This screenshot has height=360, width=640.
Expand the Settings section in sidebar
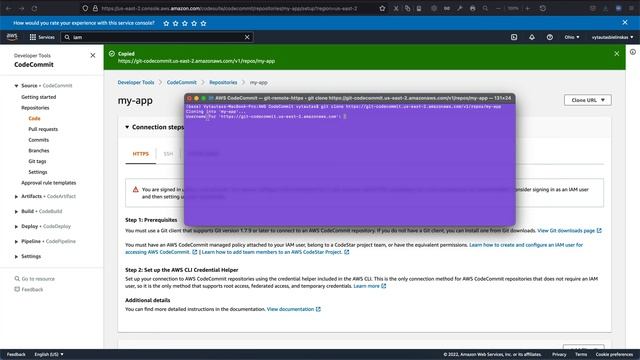coord(16,257)
